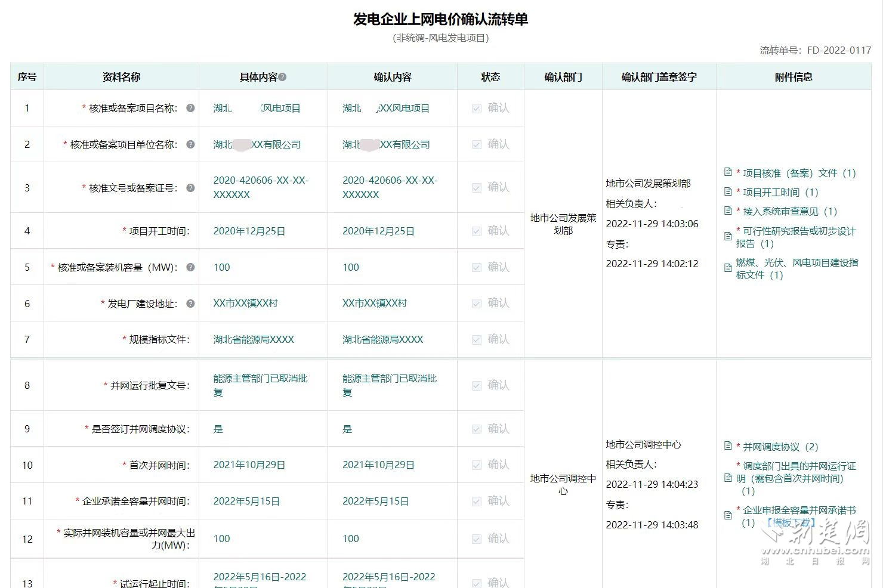883x588 pixels.
Task: Click help icon next to 核准或备案装机容量
Action: [x=190, y=267]
